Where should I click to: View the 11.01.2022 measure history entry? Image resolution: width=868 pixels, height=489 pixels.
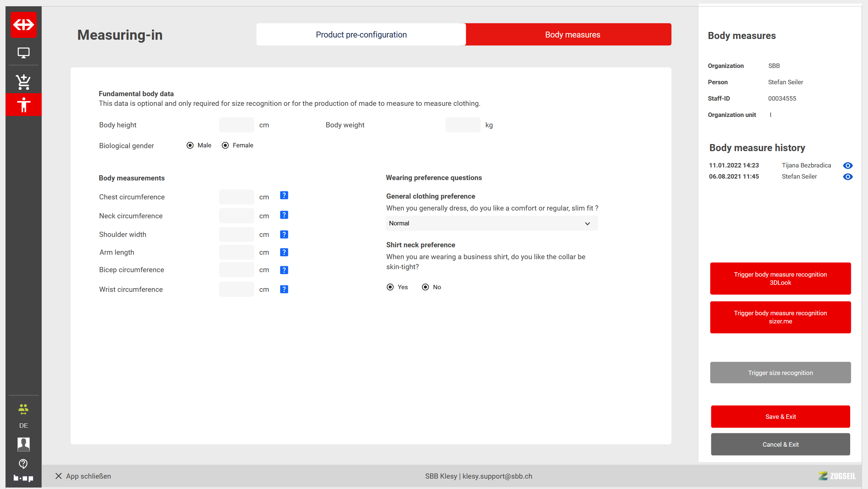tap(848, 166)
